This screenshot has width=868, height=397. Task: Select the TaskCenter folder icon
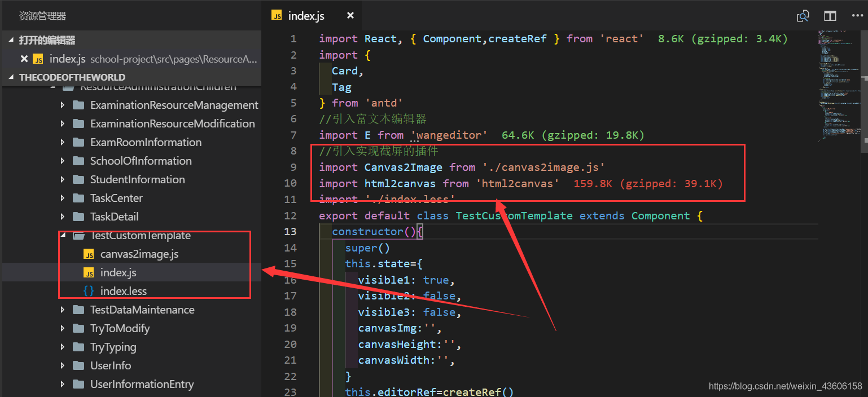(78, 198)
